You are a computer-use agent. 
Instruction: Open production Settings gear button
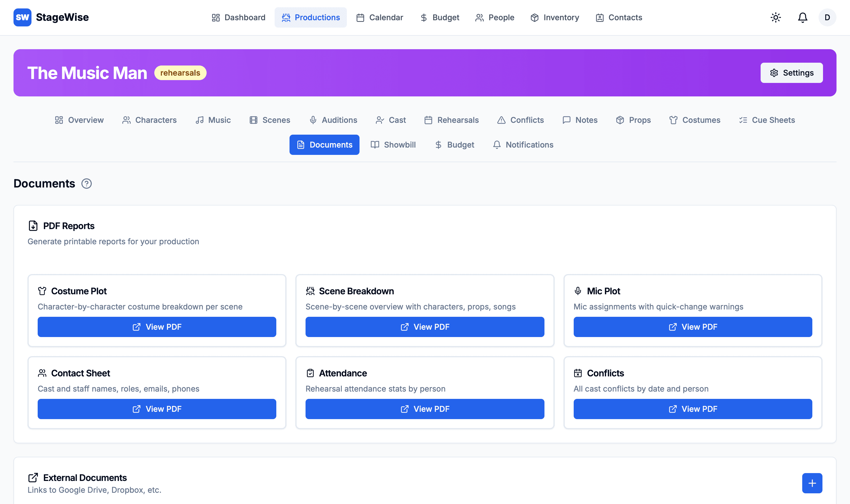pyautogui.click(x=791, y=73)
